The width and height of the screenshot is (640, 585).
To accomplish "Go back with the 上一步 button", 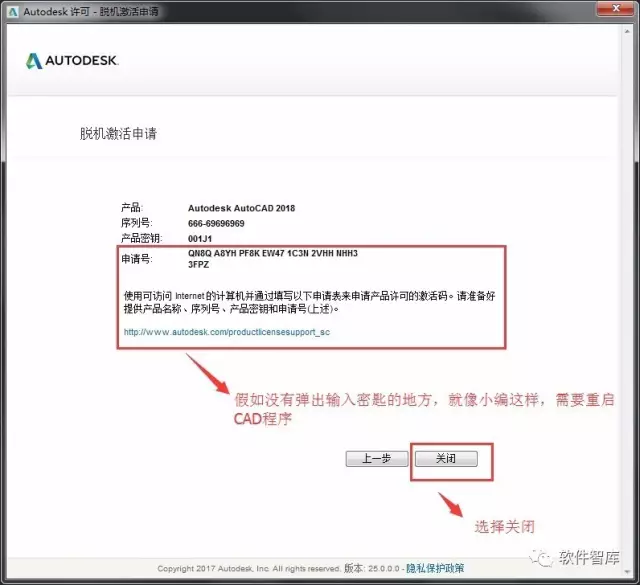I will 377,458.
